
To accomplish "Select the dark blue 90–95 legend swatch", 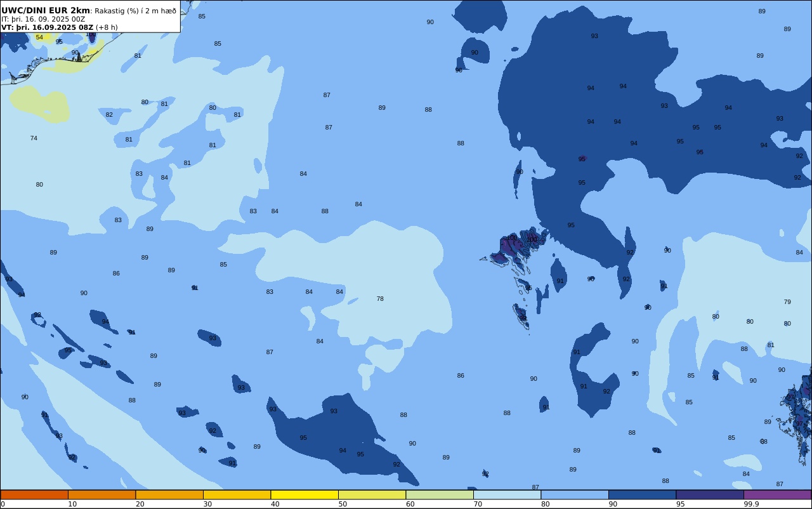I will point(642,494).
